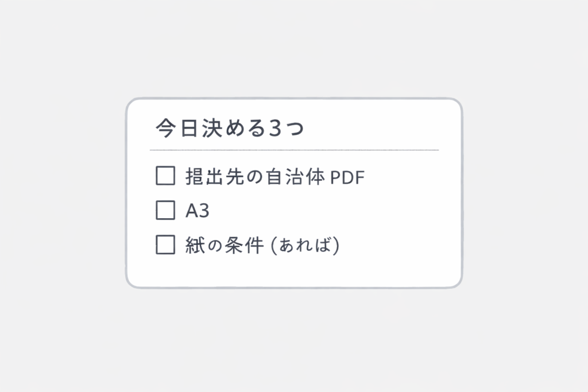Viewport: 588px width, 392px height.
Task: Click the 今日決める3つ heading
Action: coord(229,129)
